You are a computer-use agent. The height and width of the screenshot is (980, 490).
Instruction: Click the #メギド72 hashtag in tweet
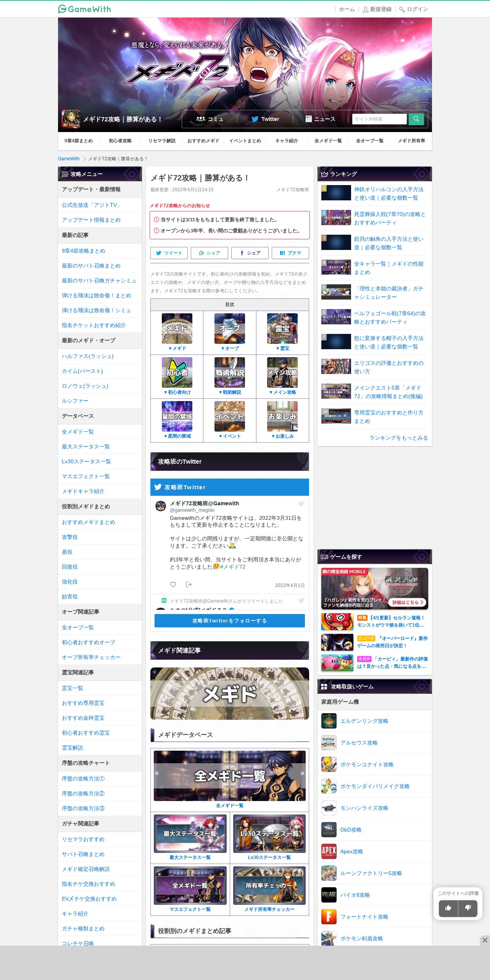[233, 567]
